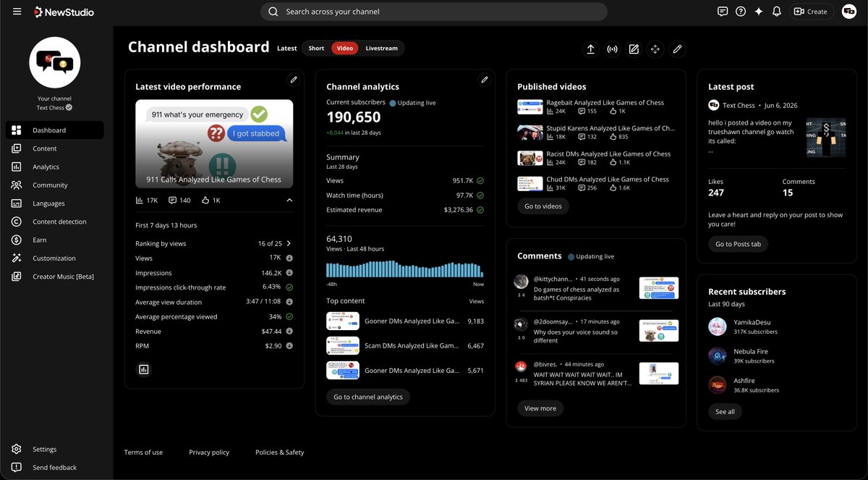Click View more comments button
The image size is (868, 480).
(x=540, y=408)
